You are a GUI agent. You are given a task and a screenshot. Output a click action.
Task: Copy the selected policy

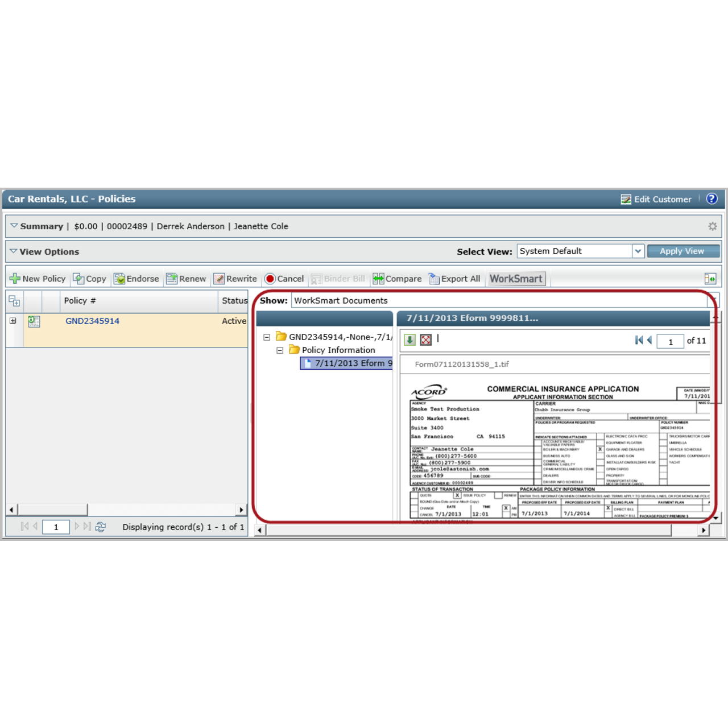(89, 279)
